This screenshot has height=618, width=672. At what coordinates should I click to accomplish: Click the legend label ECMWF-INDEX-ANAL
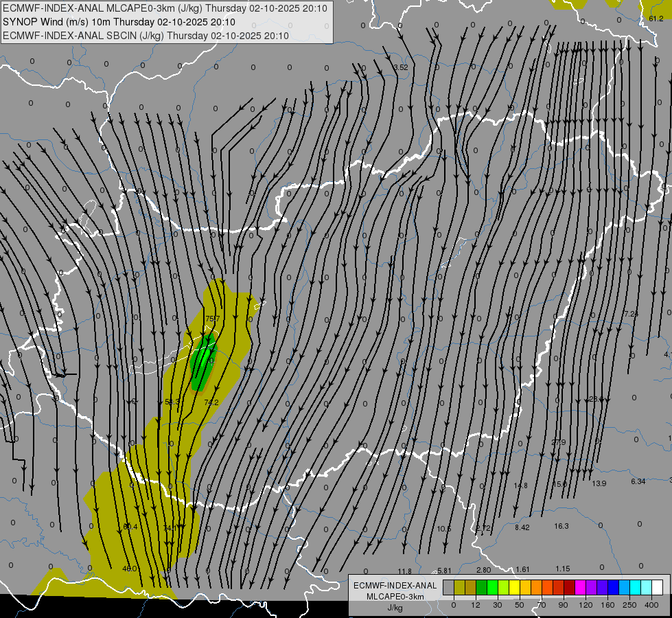click(395, 586)
